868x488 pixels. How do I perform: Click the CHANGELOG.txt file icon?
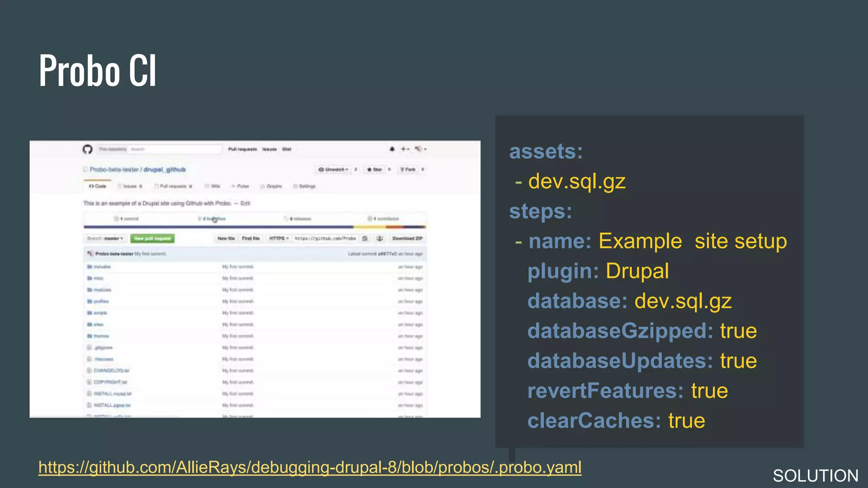[89, 370]
